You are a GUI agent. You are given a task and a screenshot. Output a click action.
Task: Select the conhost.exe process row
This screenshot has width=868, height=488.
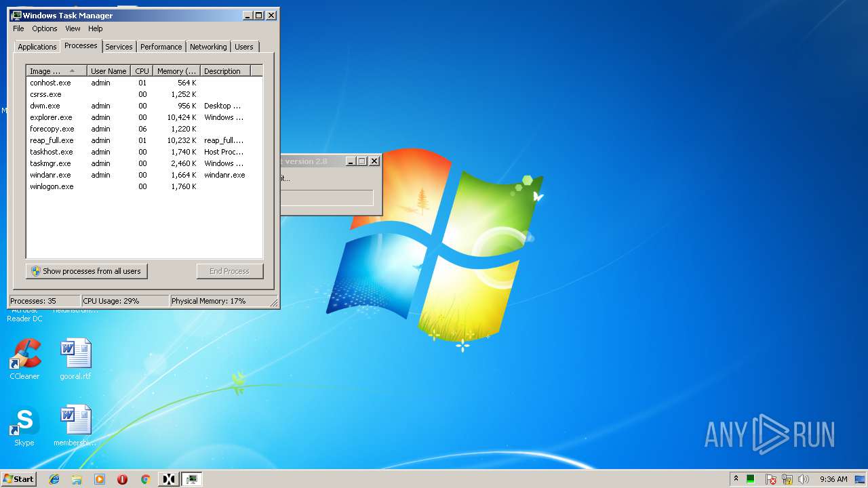[x=144, y=83]
